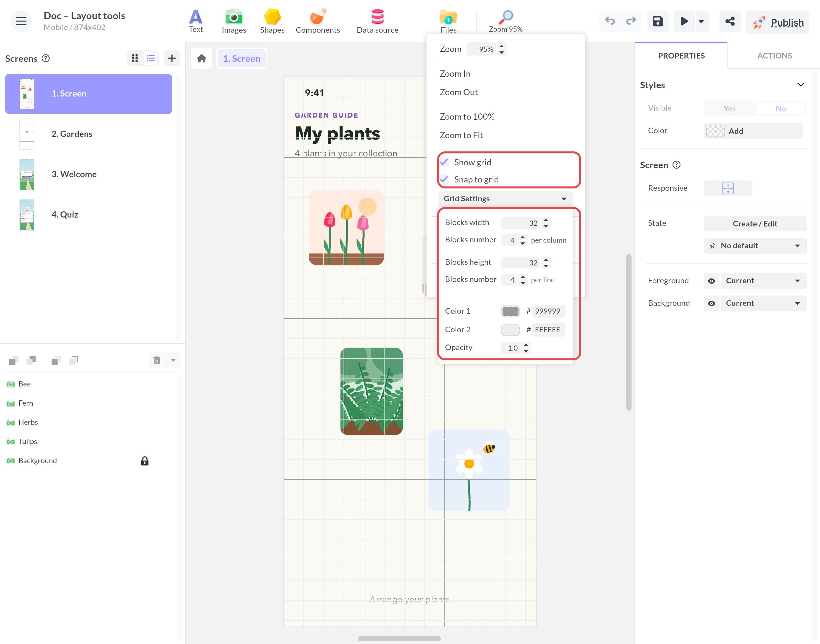This screenshot has width=820, height=644.
Task: Add a new screen with plus button
Action: click(172, 58)
